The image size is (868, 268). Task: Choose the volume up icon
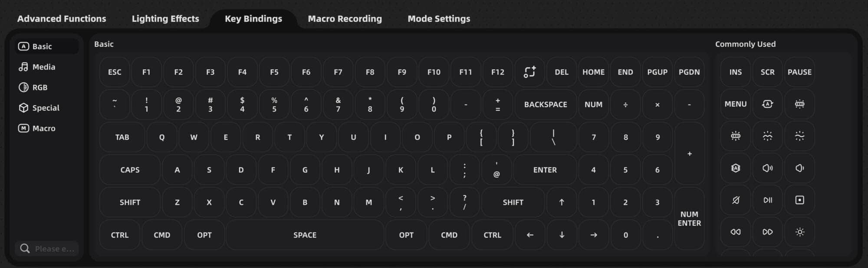(x=767, y=168)
